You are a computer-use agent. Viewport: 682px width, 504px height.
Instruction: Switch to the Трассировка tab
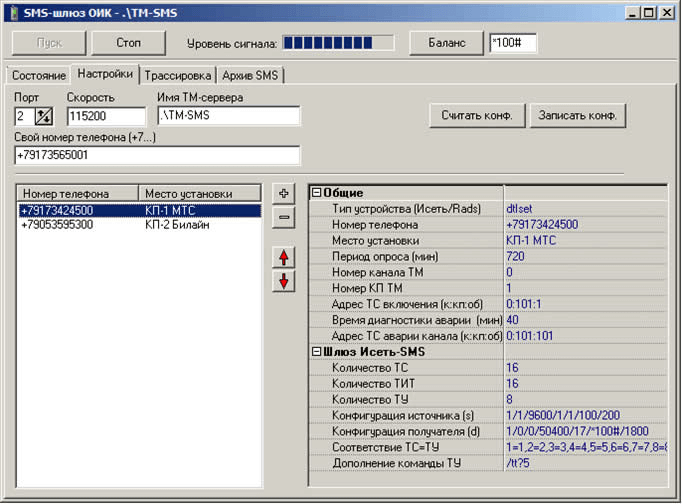coord(178,75)
